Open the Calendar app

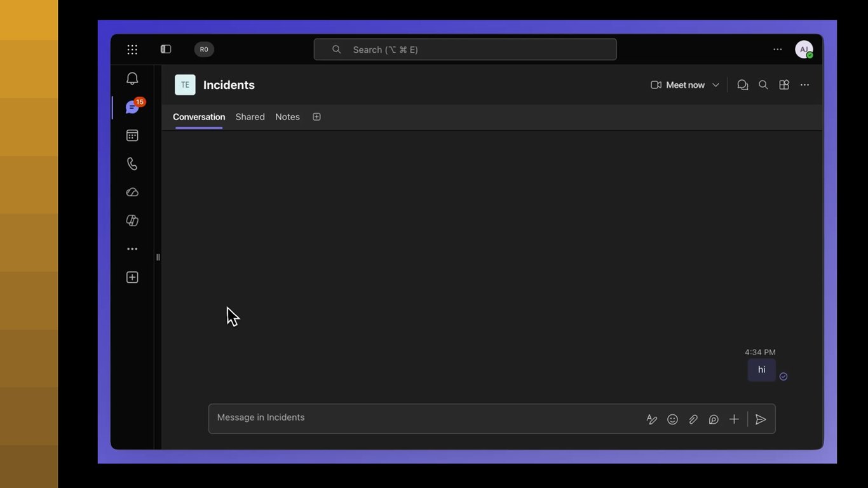pyautogui.click(x=132, y=135)
